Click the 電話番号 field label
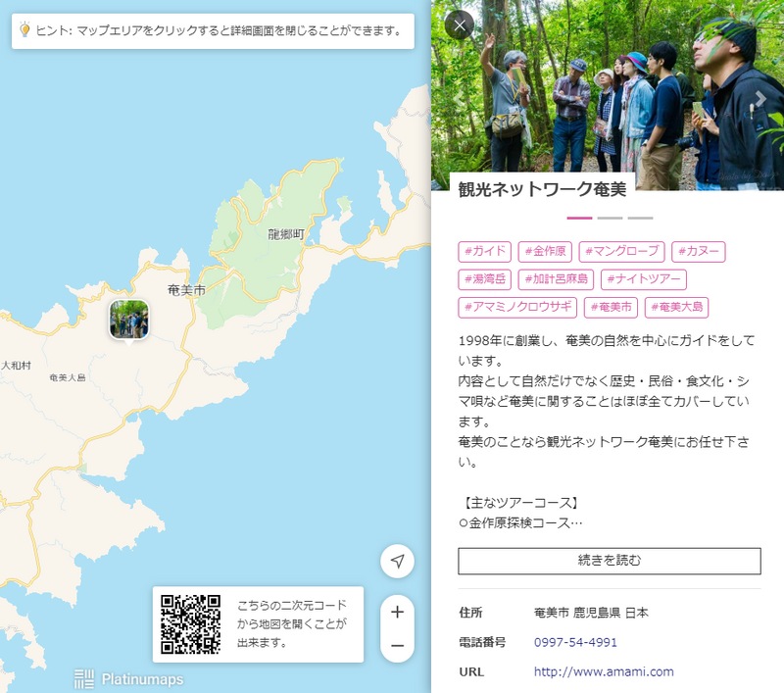This screenshot has height=693, width=784. [482, 642]
